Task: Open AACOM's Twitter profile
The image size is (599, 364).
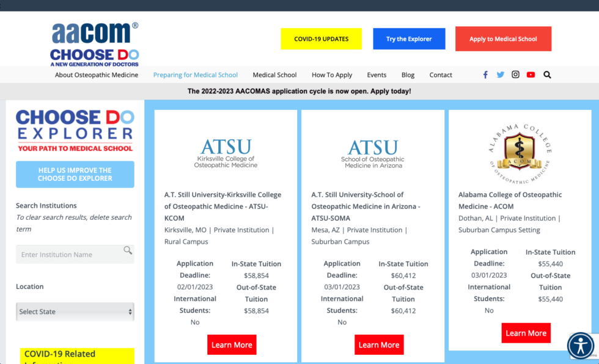Action: (500, 75)
